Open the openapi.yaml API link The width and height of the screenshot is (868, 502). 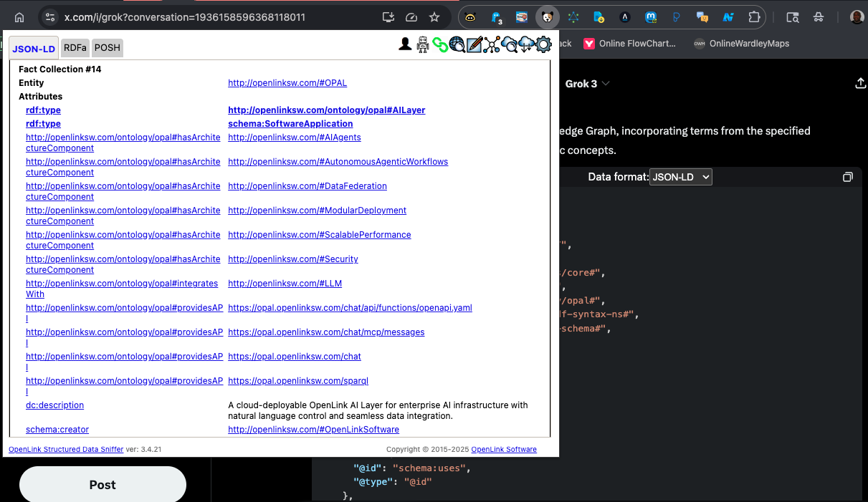350,308
